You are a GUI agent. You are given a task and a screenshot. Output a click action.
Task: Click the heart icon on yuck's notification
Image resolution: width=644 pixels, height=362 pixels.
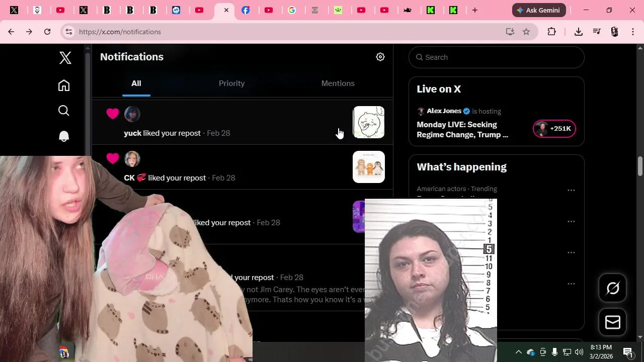pos(113,114)
